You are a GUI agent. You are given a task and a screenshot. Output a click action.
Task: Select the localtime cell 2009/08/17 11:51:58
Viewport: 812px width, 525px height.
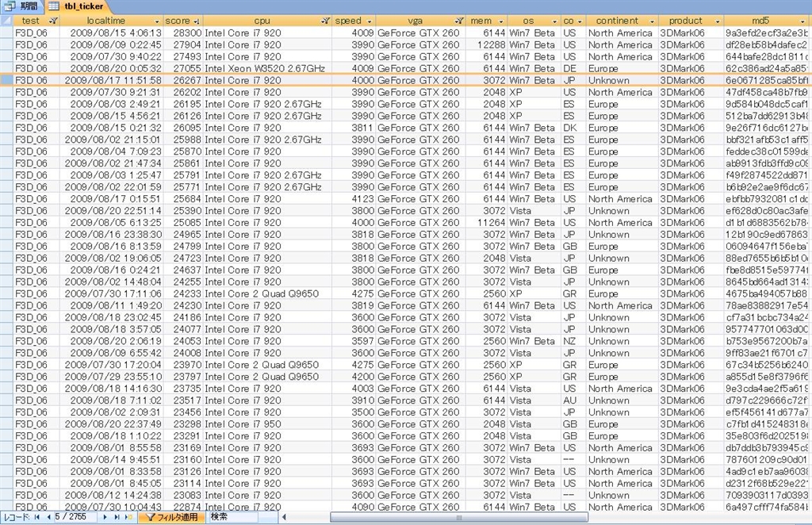[111, 80]
